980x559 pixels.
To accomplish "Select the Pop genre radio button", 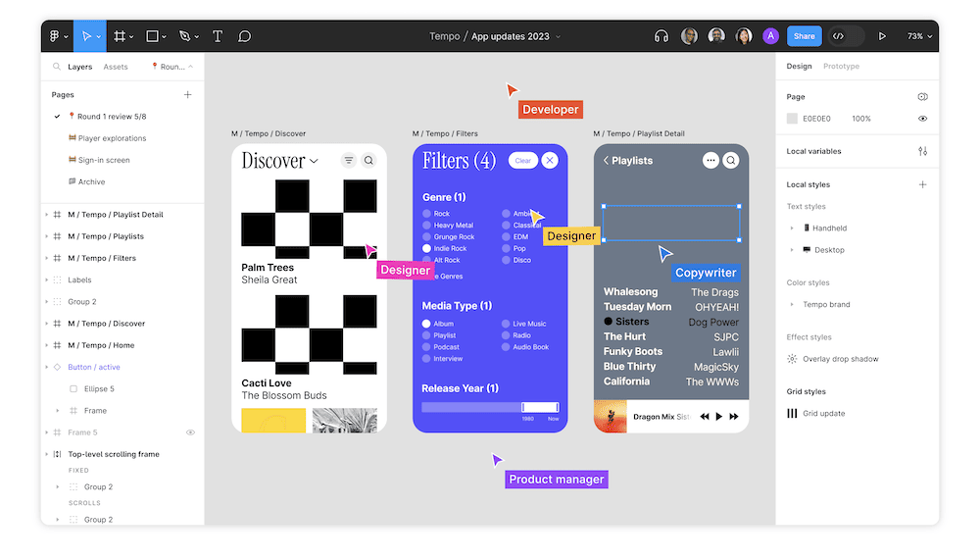I will click(507, 248).
